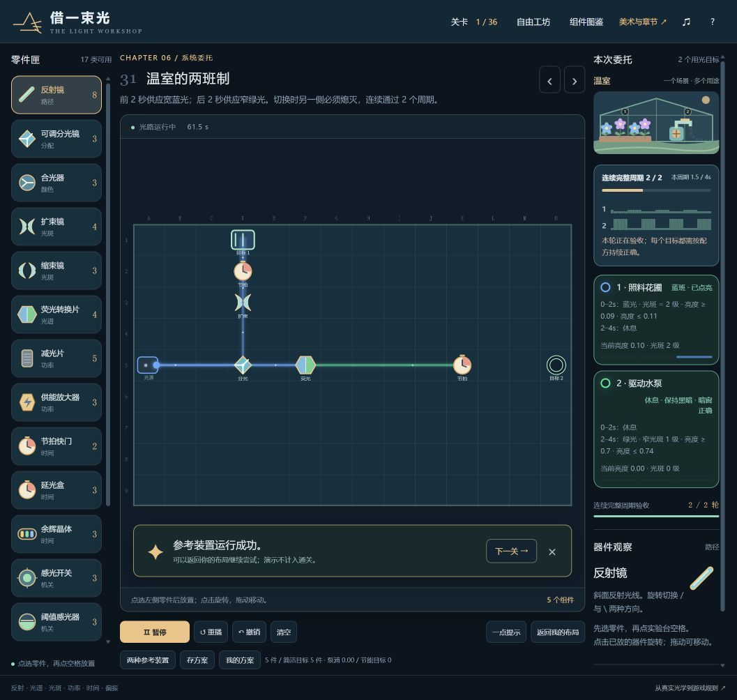
Task: Pick the 缩束镜 beam reducer part
Action: [x=56, y=271]
